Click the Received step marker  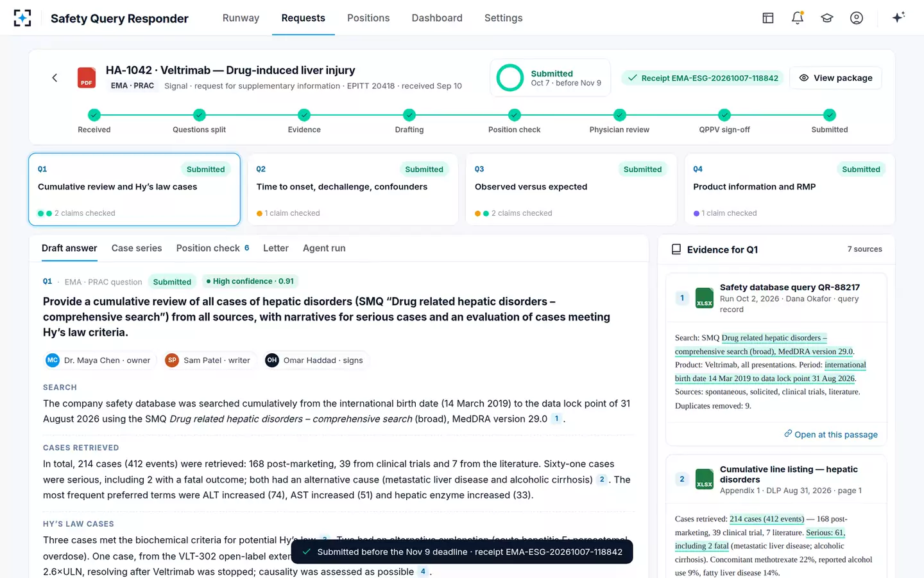click(94, 115)
